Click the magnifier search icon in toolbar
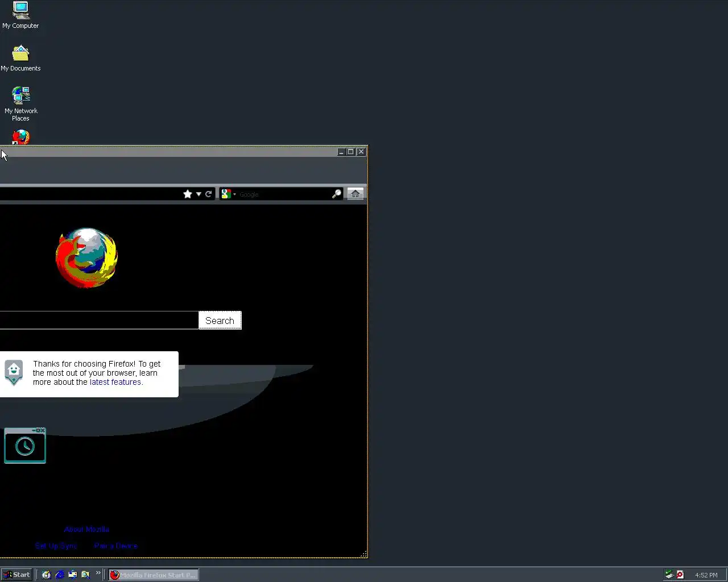 [337, 194]
